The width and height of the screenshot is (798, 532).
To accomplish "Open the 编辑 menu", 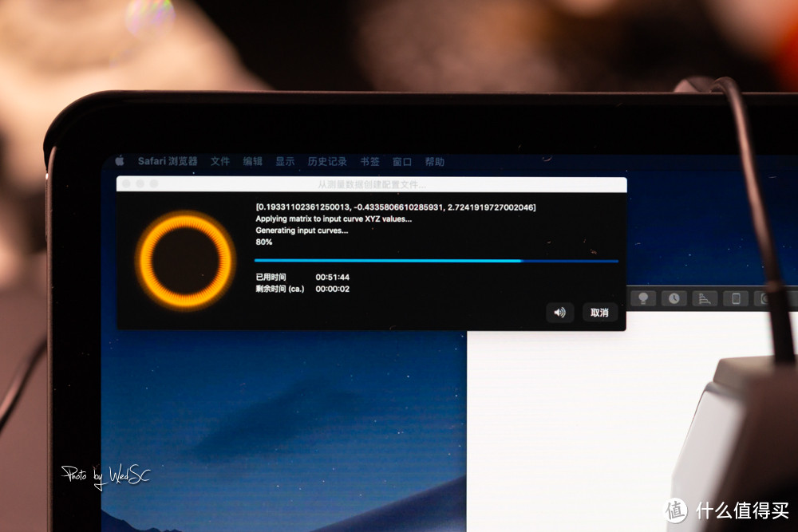I will pyautogui.click(x=252, y=161).
